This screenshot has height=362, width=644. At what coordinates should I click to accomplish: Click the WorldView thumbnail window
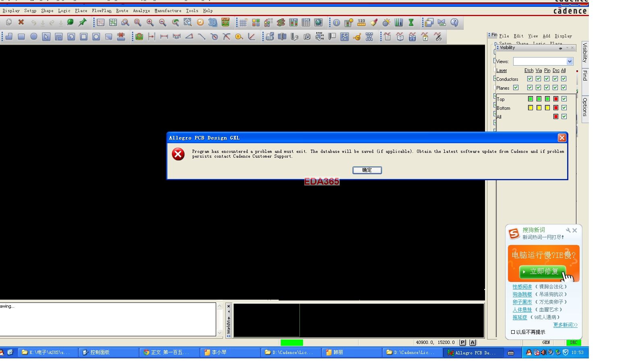point(359,320)
